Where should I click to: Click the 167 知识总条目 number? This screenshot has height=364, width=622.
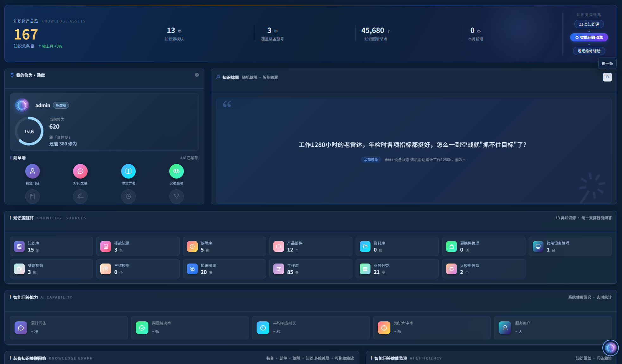pyautogui.click(x=26, y=34)
